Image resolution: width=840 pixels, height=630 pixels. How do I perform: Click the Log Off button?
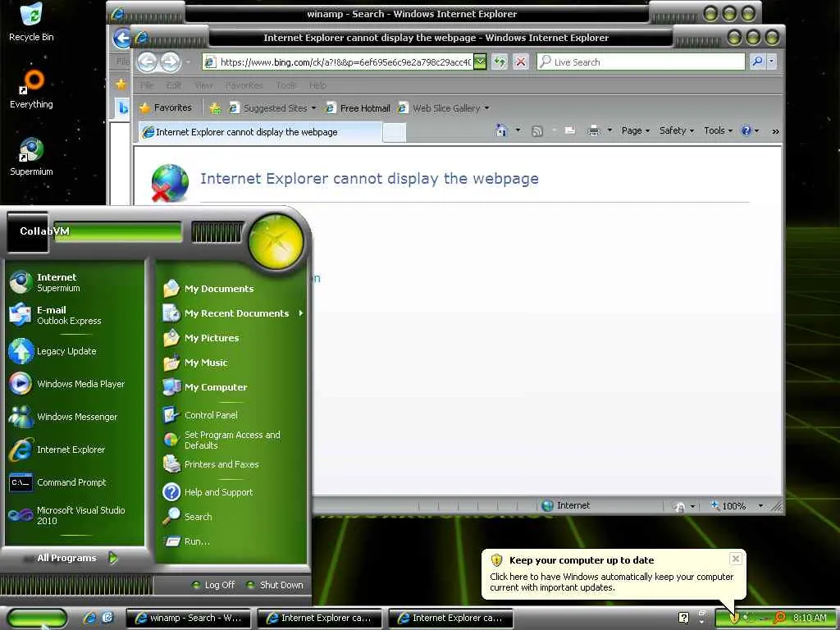(213, 585)
